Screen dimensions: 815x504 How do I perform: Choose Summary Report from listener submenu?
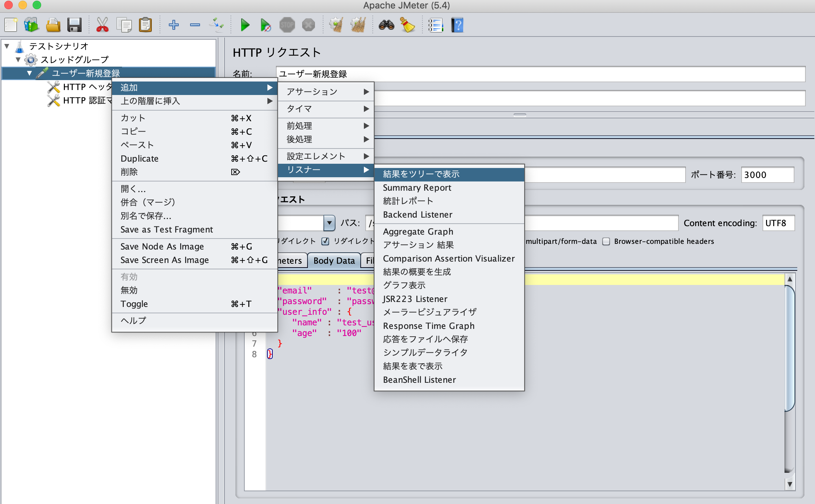coord(417,188)
